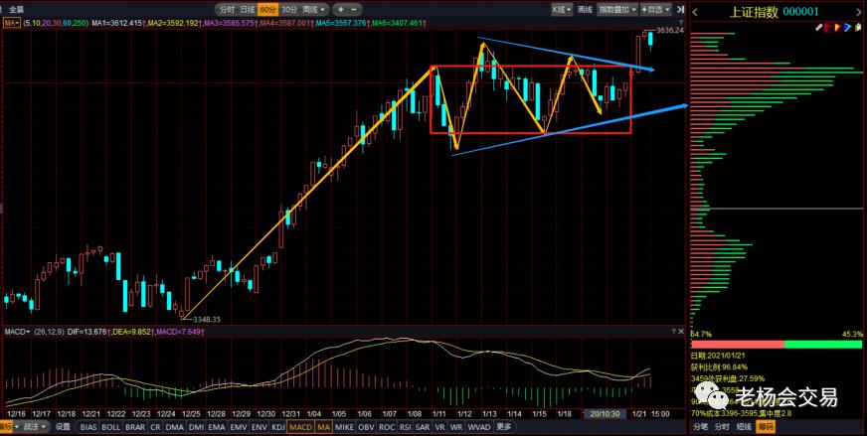Click the minus zoom-out button
This screenshot has width=868, height=436.
tap(354, 9)
